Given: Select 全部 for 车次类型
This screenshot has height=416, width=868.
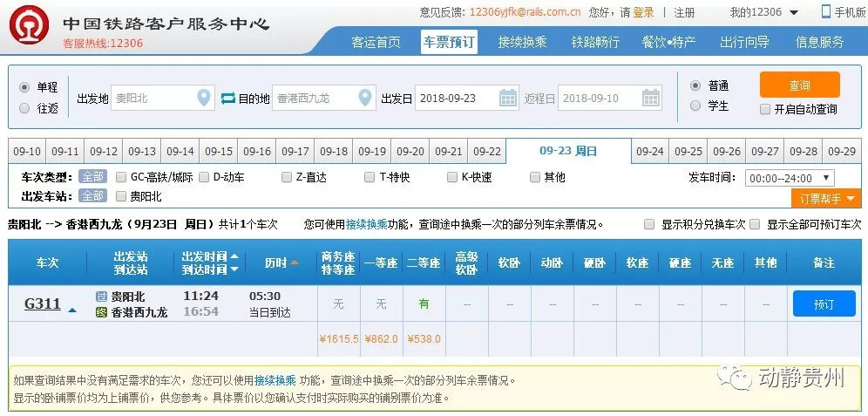Looking at the screenshot, I should coord(92,177).
